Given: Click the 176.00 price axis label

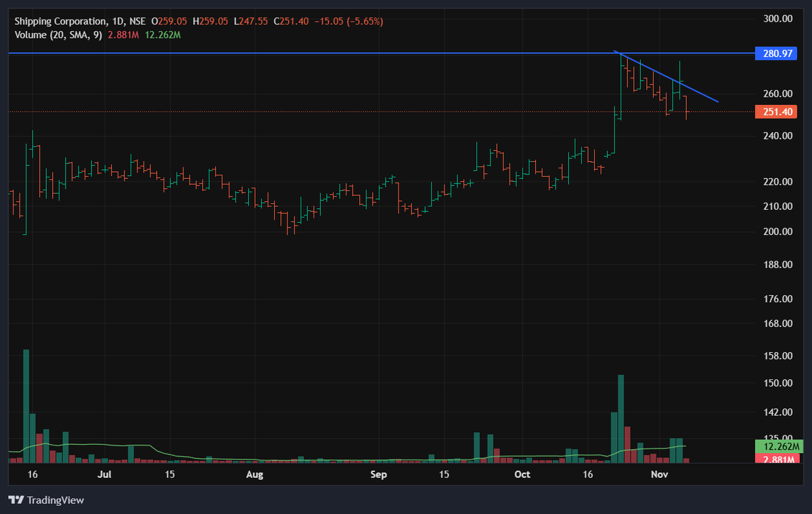Looking at the screenshot, I should (x=777, y=299).
